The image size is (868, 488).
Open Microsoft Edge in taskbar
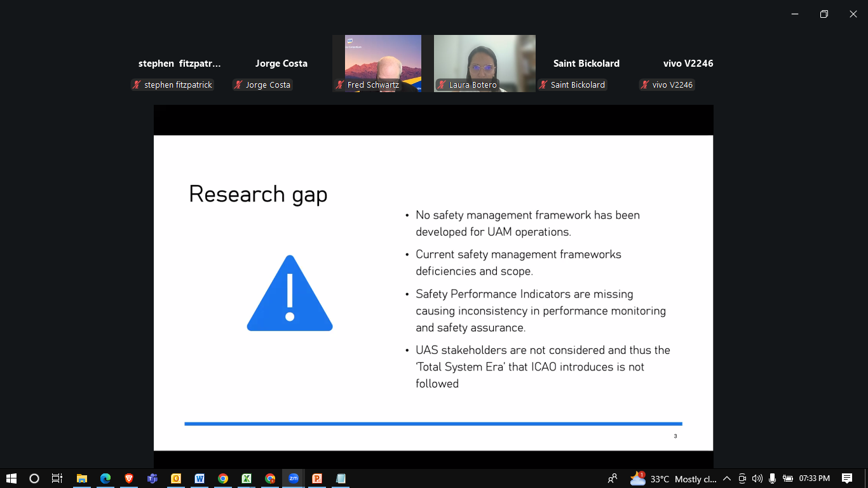point(105,478)
